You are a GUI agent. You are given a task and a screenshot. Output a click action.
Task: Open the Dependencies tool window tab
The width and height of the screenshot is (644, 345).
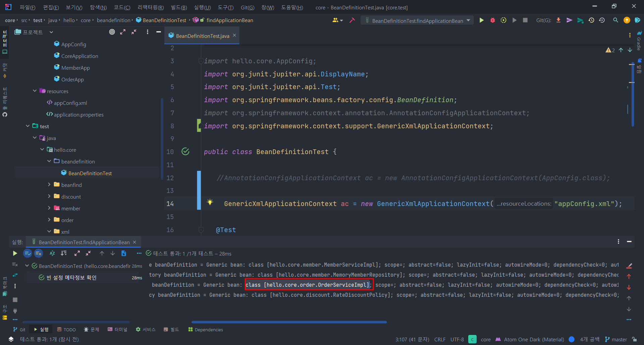[x=206, y=330]
